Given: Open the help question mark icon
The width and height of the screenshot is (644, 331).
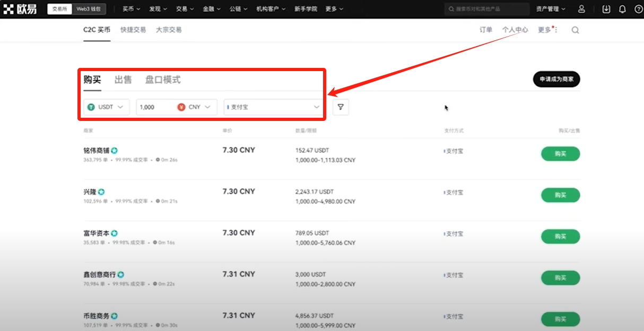Looking at the screenshot, I should click(x=638, y=9).
